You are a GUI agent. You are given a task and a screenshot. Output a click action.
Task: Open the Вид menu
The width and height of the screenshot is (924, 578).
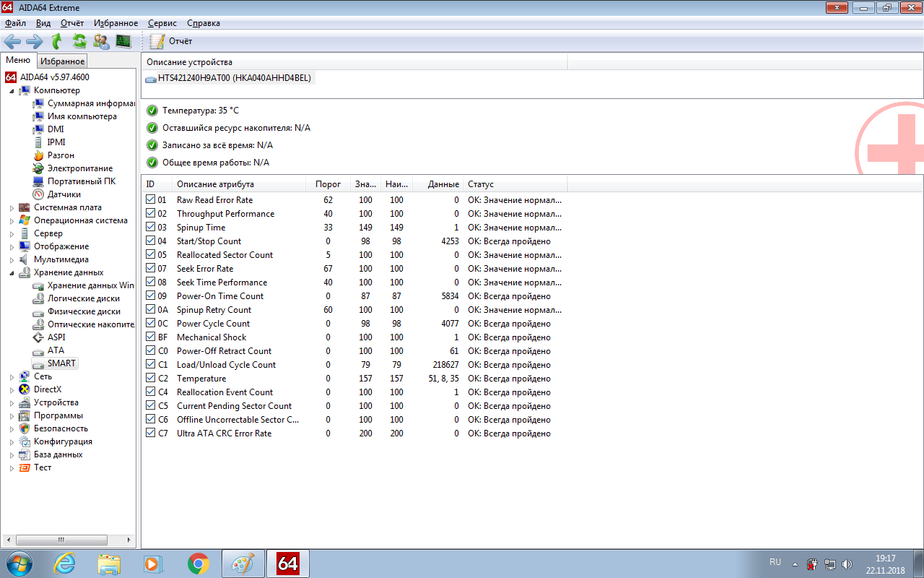[x=43, y=23]
